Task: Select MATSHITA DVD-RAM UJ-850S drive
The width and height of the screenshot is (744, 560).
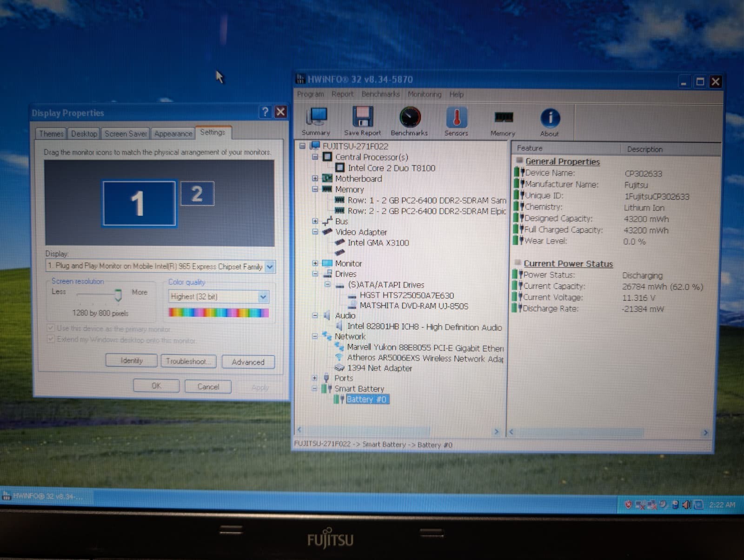Action: (x=414, y=306)
